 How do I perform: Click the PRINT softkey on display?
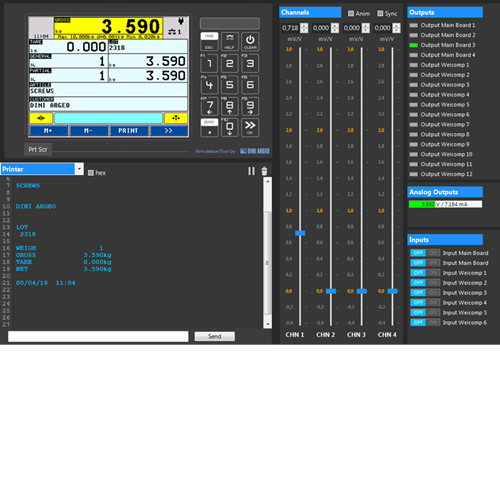(x=128, y=131)
